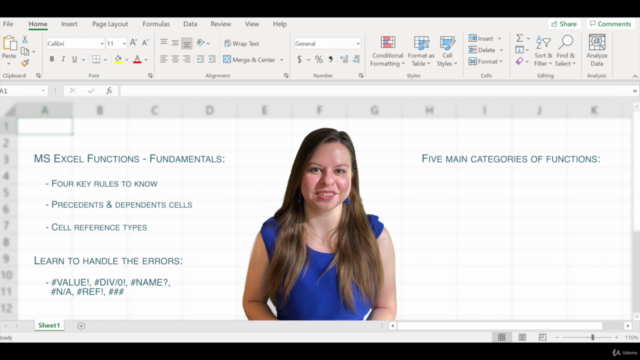Add new sheet with plus icon
640x360 pixels.
click(x=81, y=326)
